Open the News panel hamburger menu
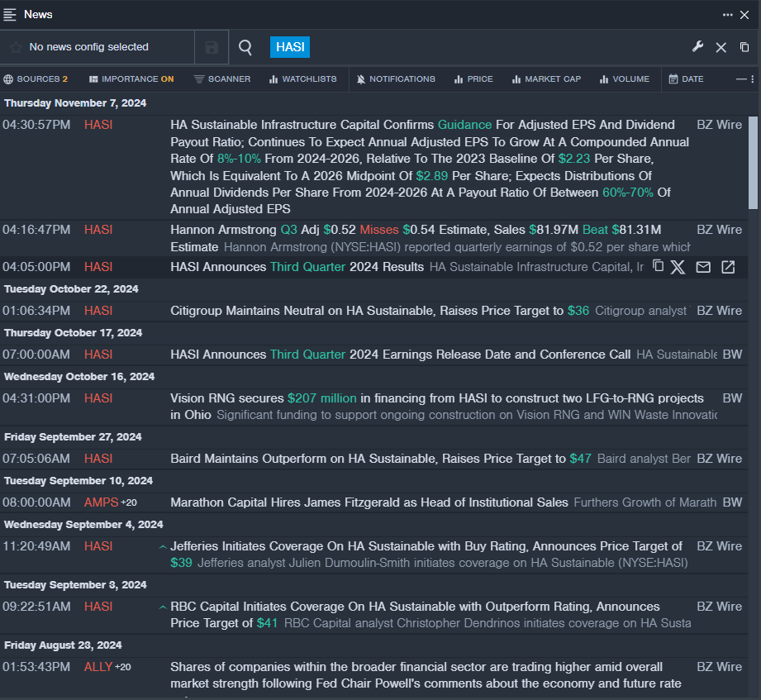 coord(10,14)
